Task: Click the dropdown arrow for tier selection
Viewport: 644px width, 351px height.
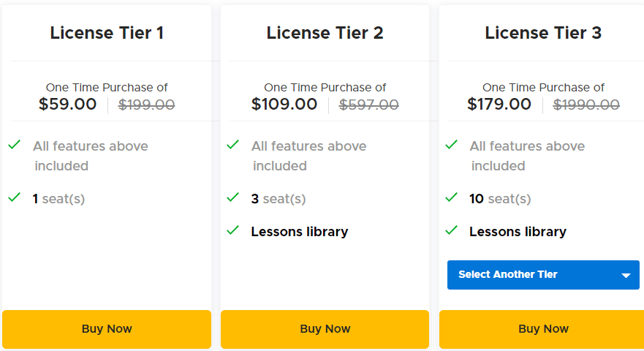Action: pos(626,276)
